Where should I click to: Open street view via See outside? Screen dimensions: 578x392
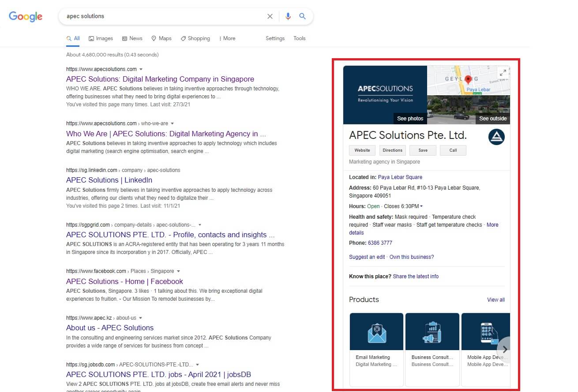(493, 119)
